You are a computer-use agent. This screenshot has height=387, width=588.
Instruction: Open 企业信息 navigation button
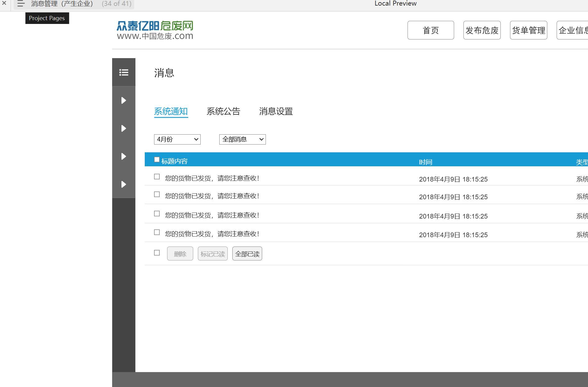tap(572, 30)
